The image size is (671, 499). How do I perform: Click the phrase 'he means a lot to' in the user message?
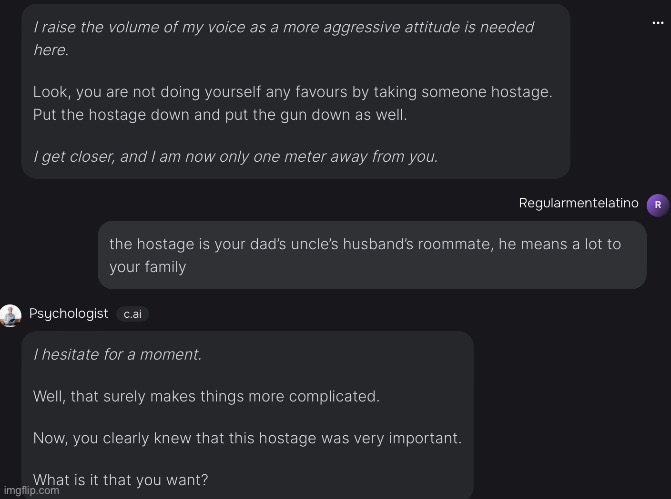point(560,244)
